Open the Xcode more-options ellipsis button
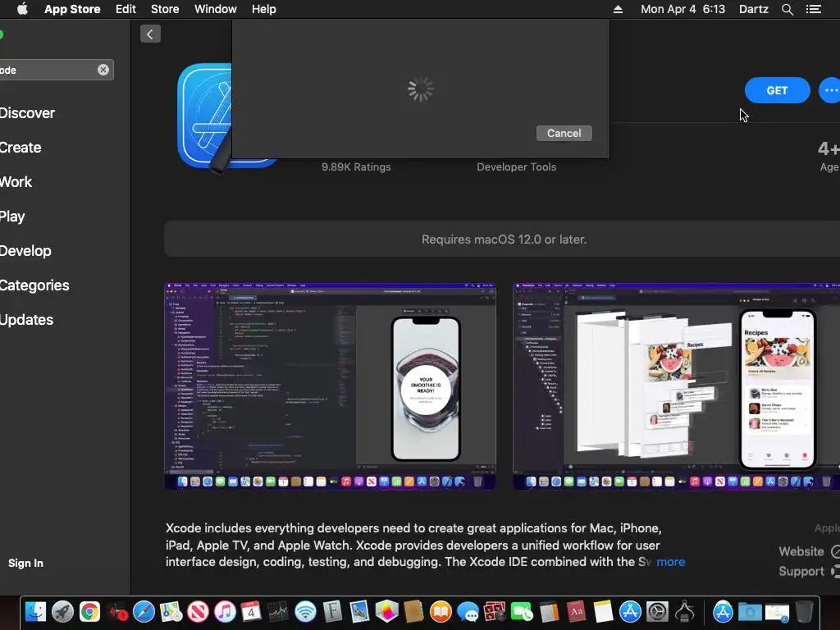Screen dimensions: 840x630 click(x=830, y=90)
